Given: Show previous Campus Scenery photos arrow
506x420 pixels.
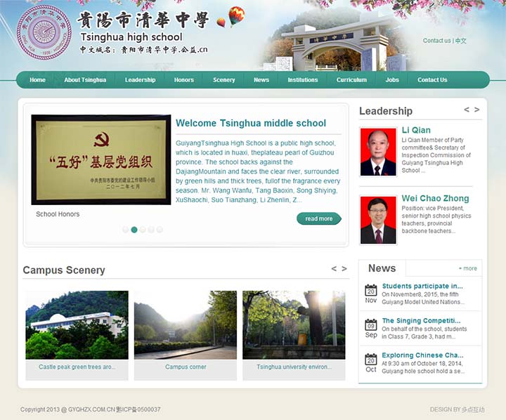Looking at the screenshot, I should 334,269.
